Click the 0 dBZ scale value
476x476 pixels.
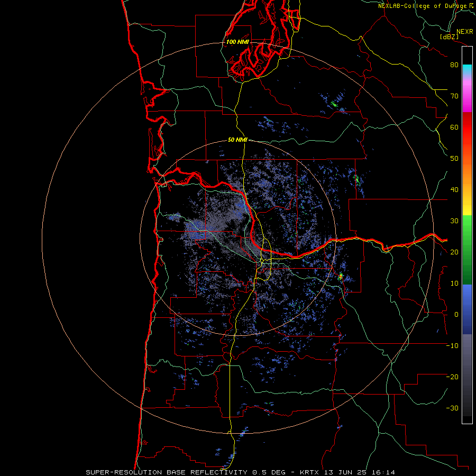(456, 315)
